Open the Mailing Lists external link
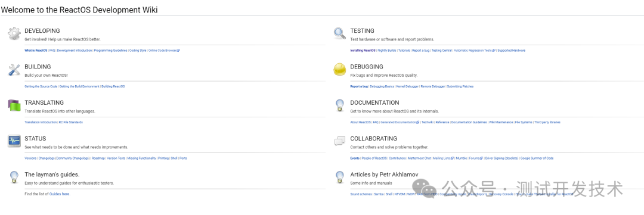Screen dimensions: 644x215 coord(444,158)
